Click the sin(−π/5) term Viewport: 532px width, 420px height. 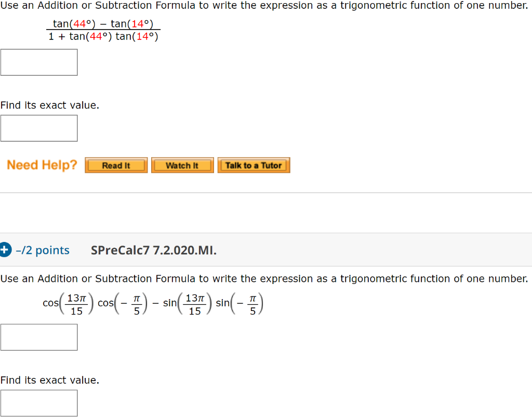pos(239,303)
